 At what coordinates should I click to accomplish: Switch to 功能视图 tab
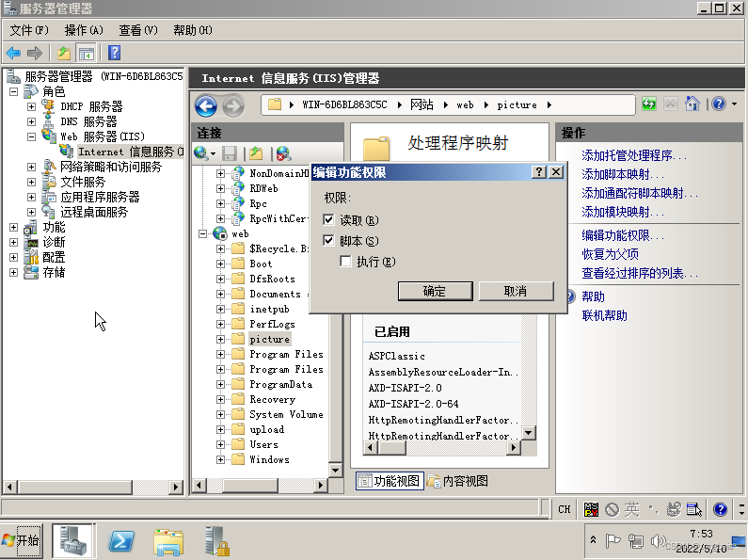pos(390,481)
